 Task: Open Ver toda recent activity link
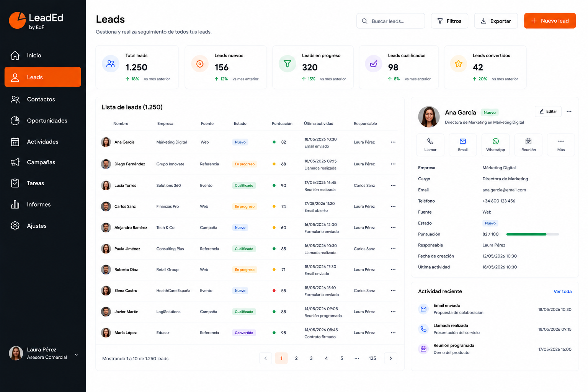[563, 292]
